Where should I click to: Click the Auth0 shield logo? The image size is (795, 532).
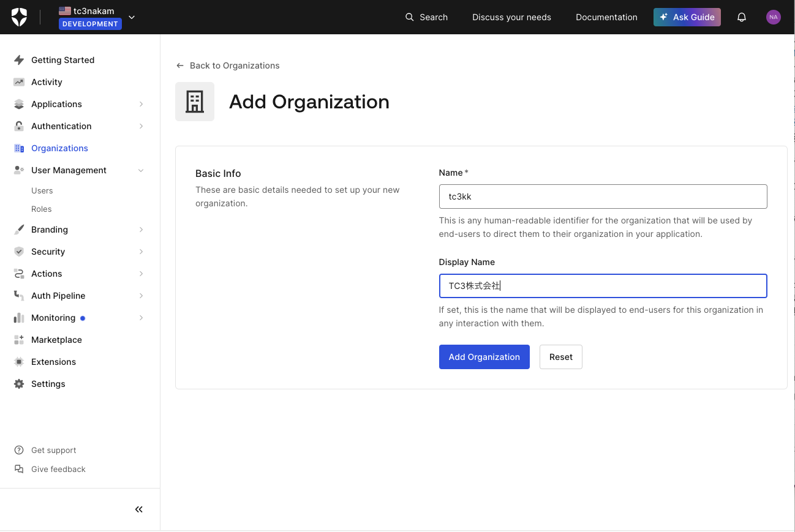click(18, 17)
